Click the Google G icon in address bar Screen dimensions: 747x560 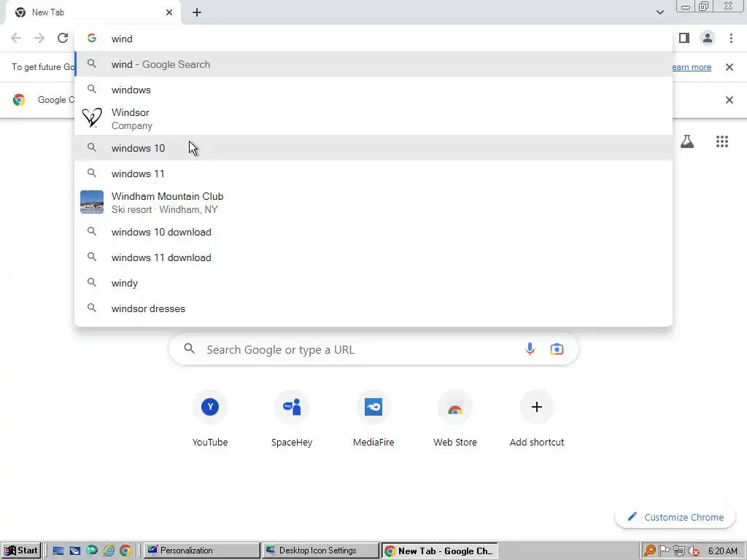click(92, 39)
